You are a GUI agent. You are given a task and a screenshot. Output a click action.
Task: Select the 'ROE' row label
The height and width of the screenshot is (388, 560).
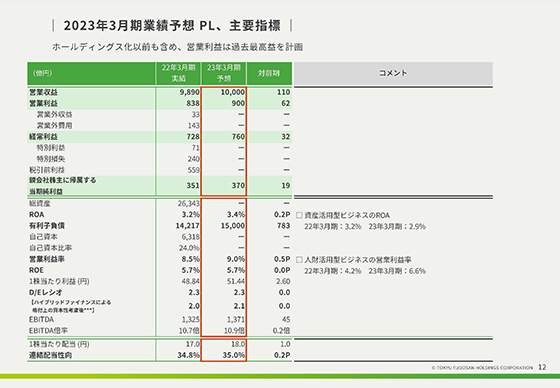coord(36,270)
